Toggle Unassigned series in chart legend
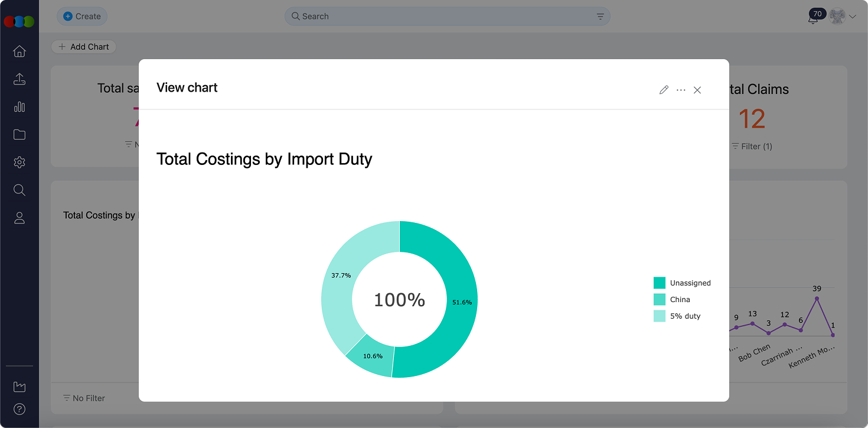This screenshot has height=428, width=868. pos(682,283)
